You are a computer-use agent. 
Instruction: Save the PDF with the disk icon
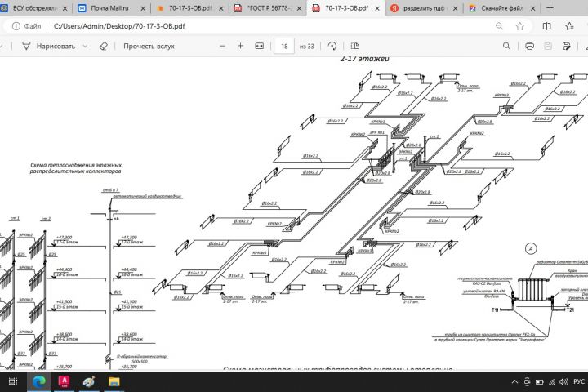click(x=548, y=46)
